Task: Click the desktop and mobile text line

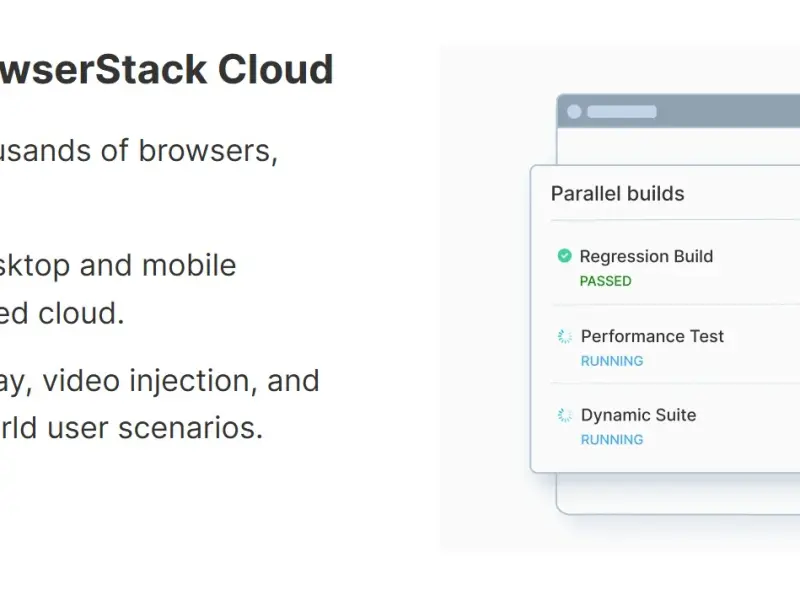Action: tap(118, 265)
